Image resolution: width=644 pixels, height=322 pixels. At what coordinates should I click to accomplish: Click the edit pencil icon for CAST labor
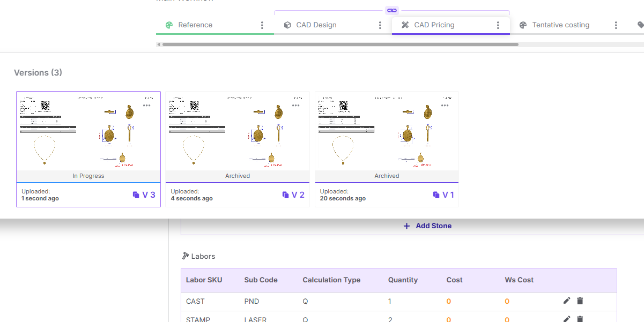pos(567,301)
